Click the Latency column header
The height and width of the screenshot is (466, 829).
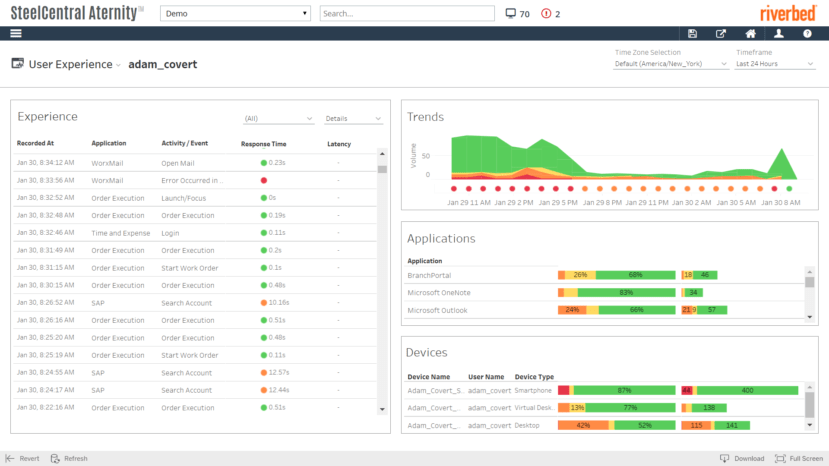click(x=339, y=144)
